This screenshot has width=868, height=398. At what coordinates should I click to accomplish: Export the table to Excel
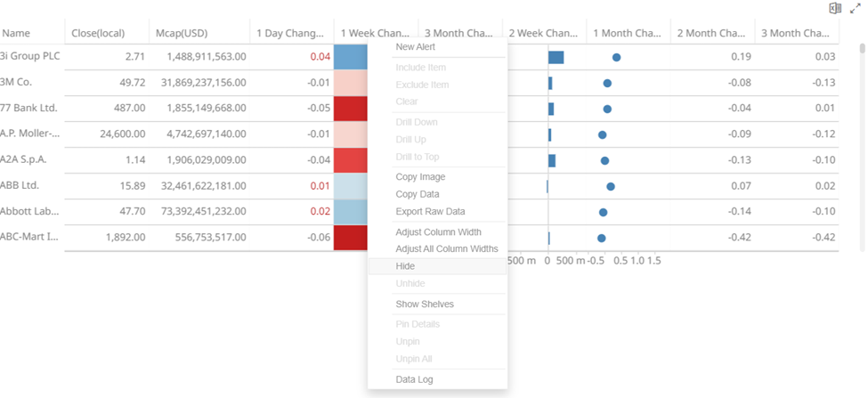(x=835, y=8)
